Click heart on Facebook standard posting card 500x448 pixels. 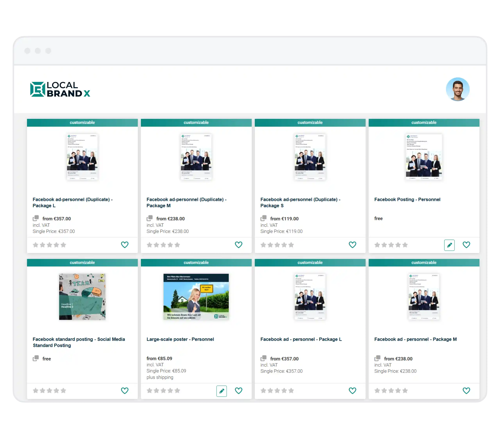(x=125, y=391)
